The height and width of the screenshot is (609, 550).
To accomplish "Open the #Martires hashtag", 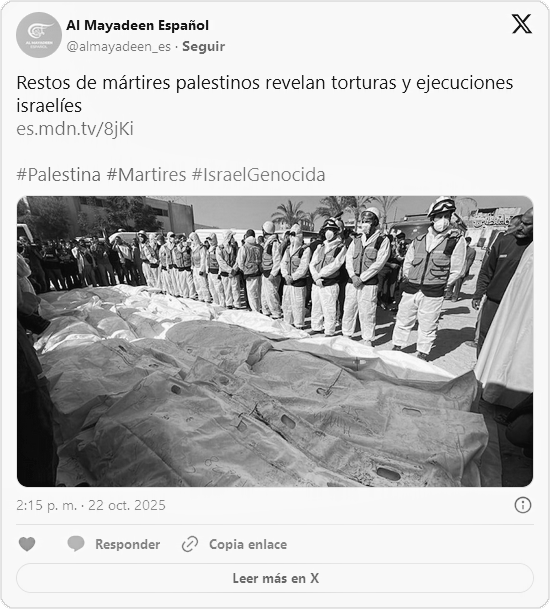I will tap(146, 175).
